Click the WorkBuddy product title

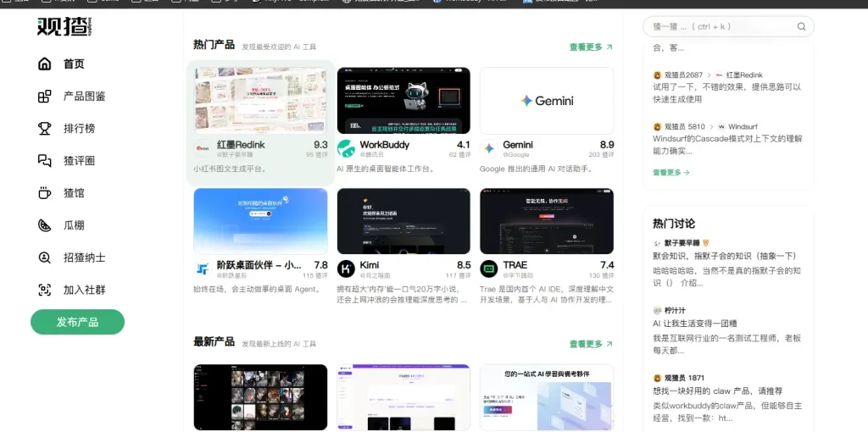[x=384, y=145]
